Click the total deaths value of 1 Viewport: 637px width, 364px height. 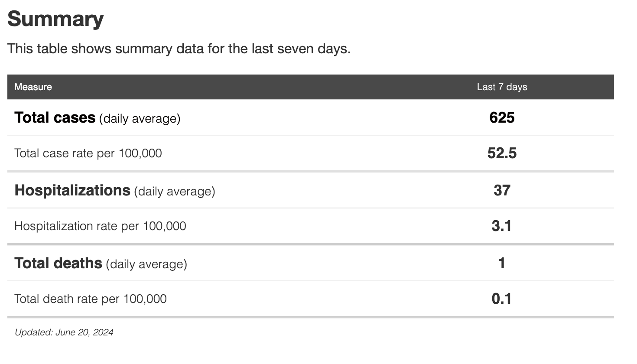click(502, 263)
